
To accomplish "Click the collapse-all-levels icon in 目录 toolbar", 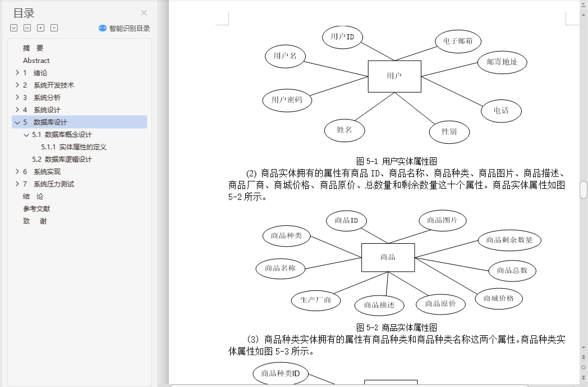I will pyautogui.click(x=27, y=28).
